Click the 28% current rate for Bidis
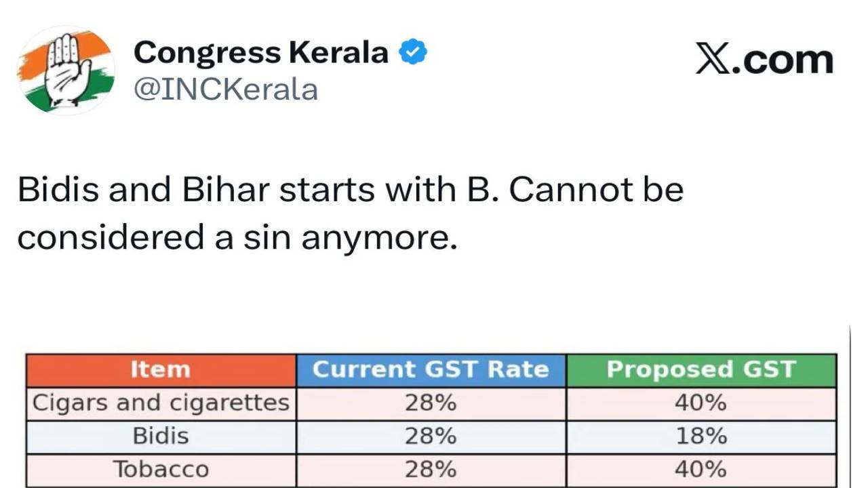 (431, 436)
